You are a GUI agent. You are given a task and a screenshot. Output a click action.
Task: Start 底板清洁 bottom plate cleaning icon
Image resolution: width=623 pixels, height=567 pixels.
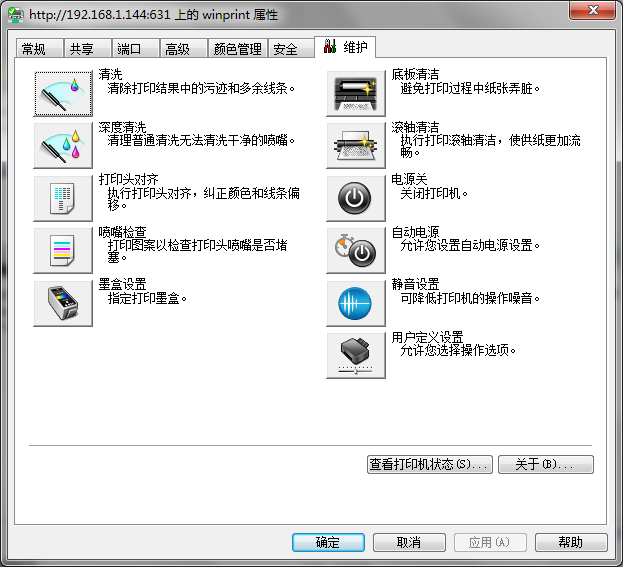(x=356, y=94)
